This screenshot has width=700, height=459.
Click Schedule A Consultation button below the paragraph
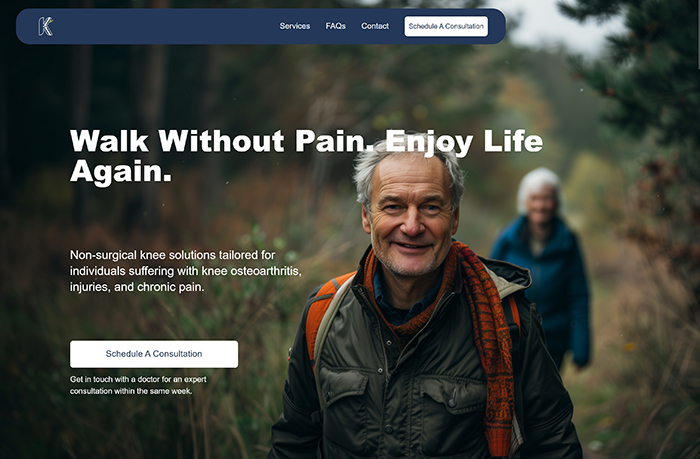click(x=154, y=354)
